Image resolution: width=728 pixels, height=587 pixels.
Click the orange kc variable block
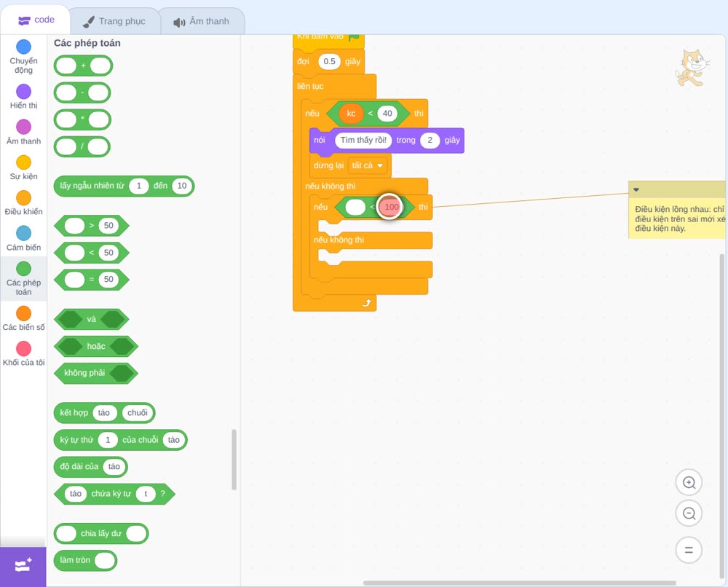tap(351, 114)
